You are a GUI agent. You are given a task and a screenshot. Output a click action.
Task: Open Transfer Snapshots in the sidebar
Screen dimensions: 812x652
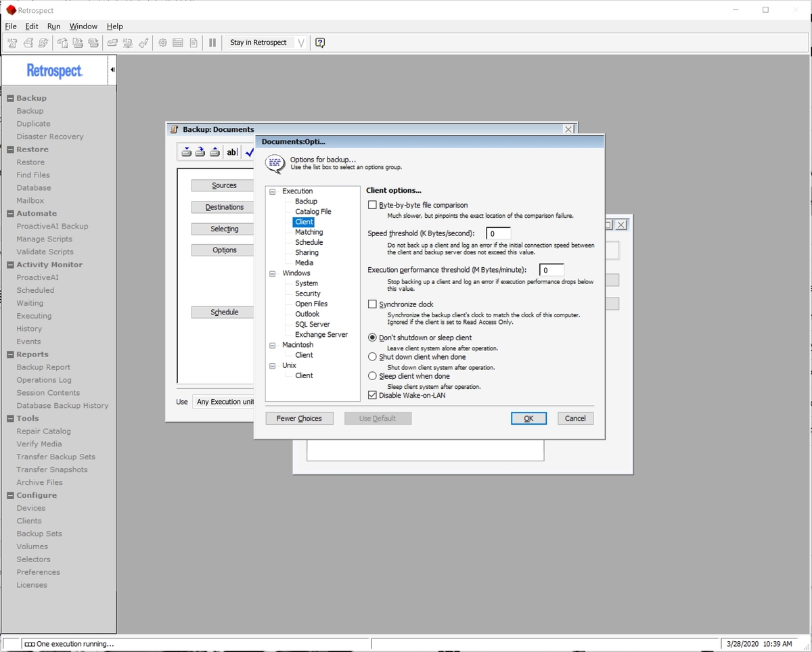click(52, 470)
